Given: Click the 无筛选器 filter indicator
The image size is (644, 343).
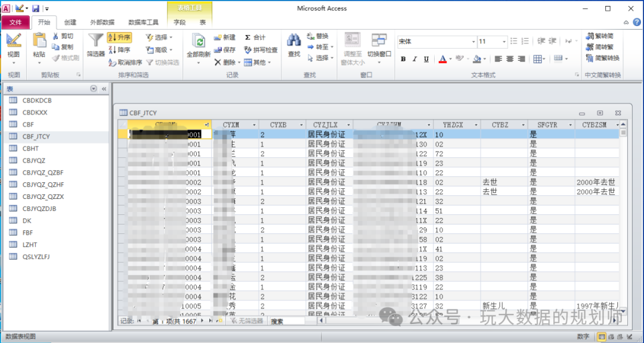Looking at the screenshot, I should click(x=247, y=321).
